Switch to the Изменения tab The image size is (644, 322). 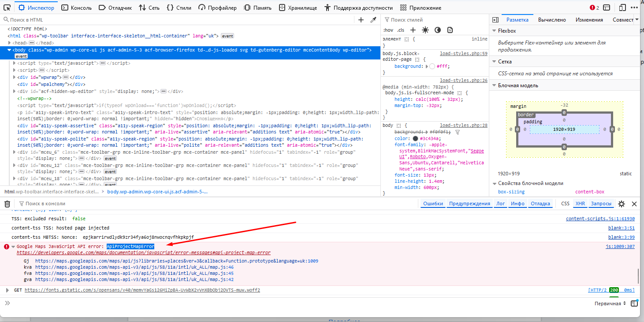pos(589,20)
